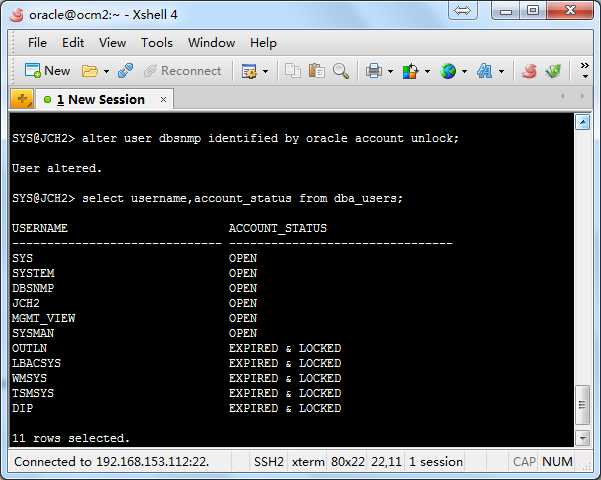Click the add new tab plus button
Viewport: 601px width, 480px height.
[22, 100]
